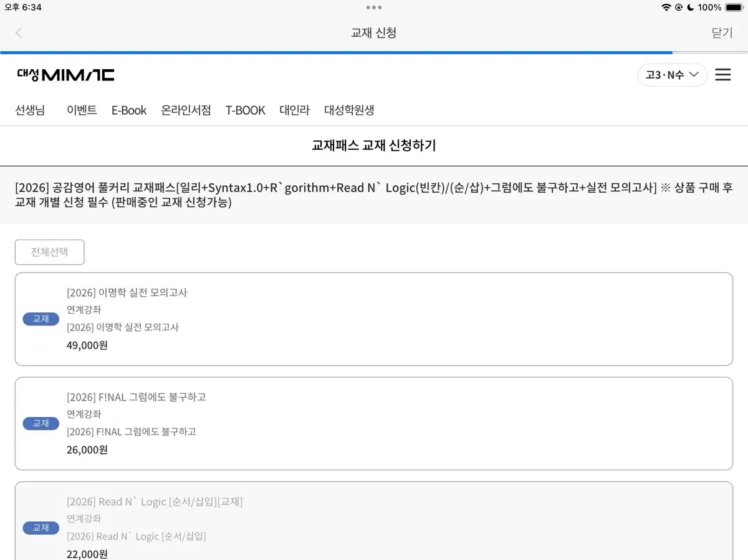This screenshot has height=560, width=748.
Task: Tap 닫기 to close the page
Action: (x=721, y=33)
